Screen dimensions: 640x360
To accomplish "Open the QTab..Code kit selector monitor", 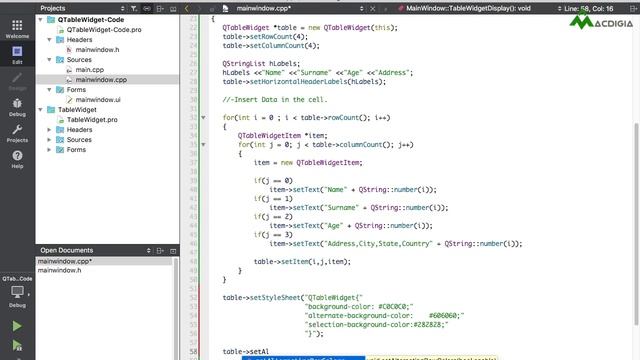I will 17,292.
